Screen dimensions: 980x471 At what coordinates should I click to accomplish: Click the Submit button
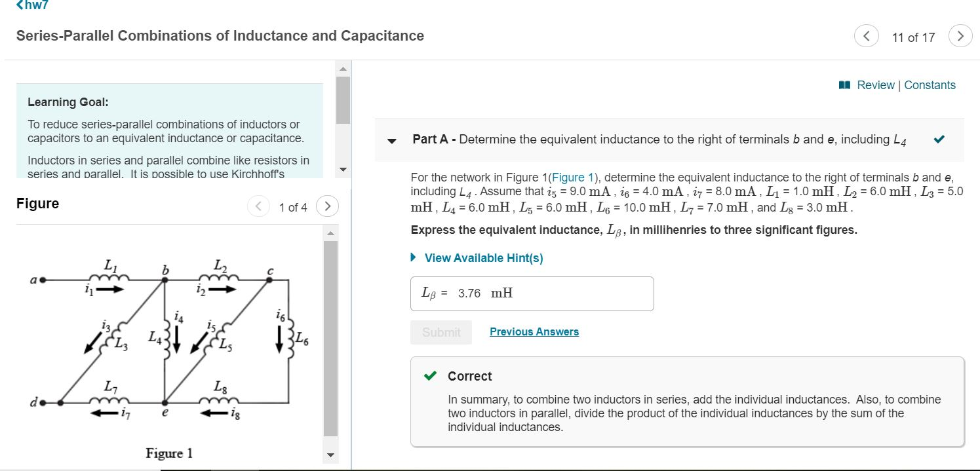441,332
